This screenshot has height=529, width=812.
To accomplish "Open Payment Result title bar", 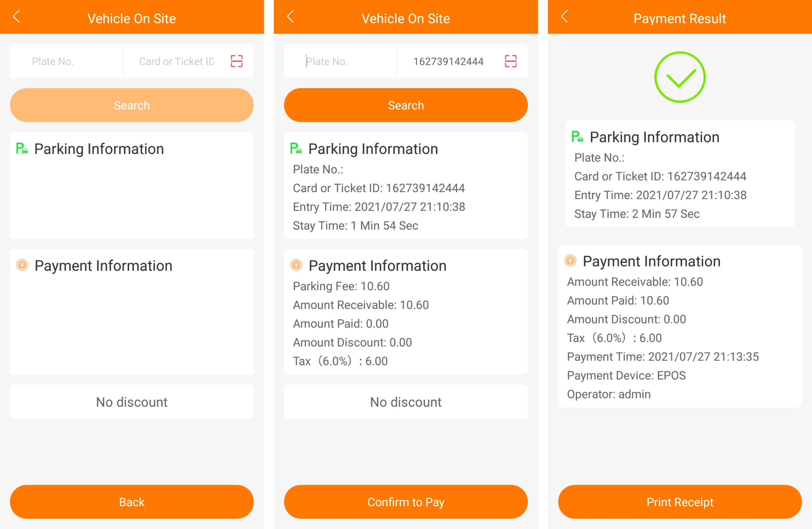I will coord(679,18).
